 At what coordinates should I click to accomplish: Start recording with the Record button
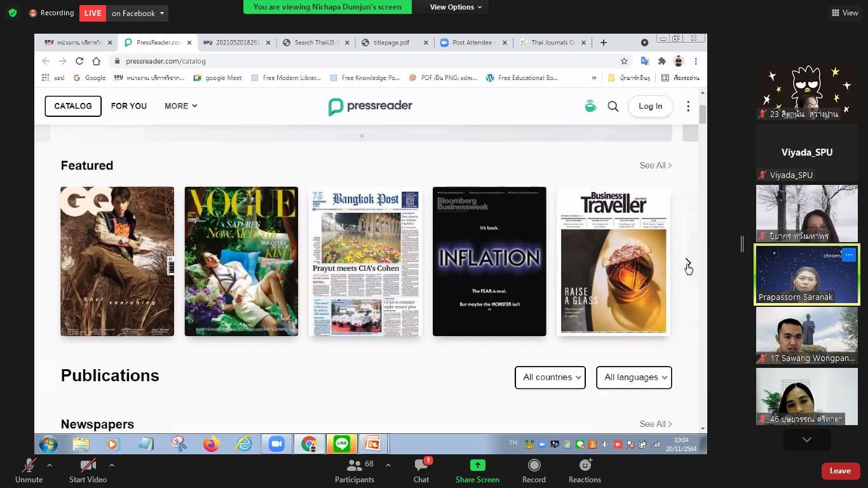pyautogui.click(x=534, y=471)
